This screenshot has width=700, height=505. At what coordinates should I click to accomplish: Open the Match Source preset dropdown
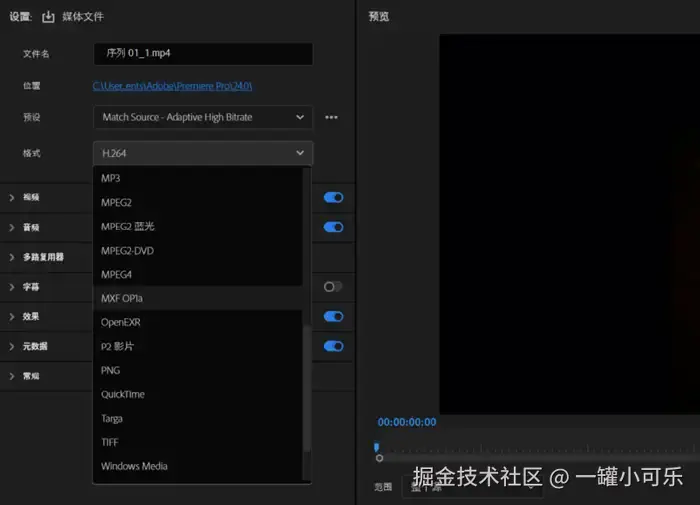click(203, 117)
